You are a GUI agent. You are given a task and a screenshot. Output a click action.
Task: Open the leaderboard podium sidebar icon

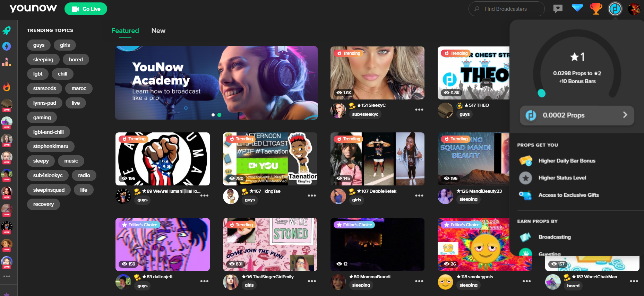7,62
